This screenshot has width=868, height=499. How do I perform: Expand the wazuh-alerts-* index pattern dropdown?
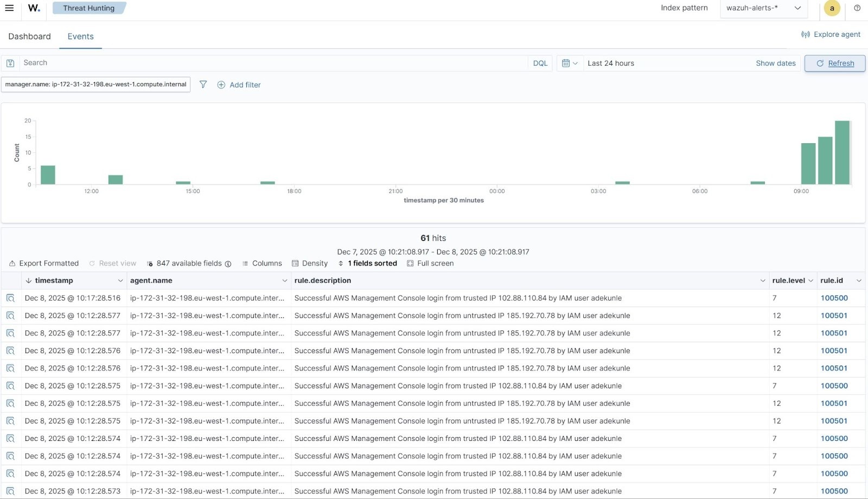(x=797, y=8)
